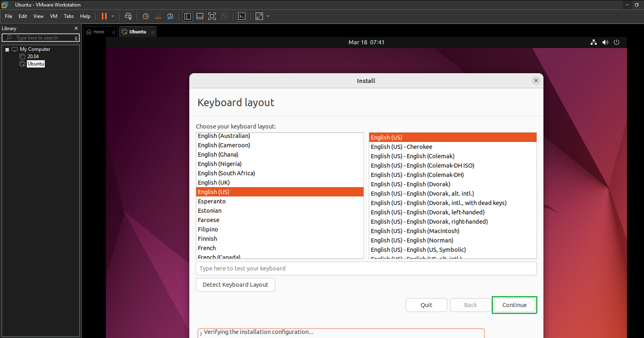
Task: Open the library search filter dropdown
Action: tap(76, 38)
